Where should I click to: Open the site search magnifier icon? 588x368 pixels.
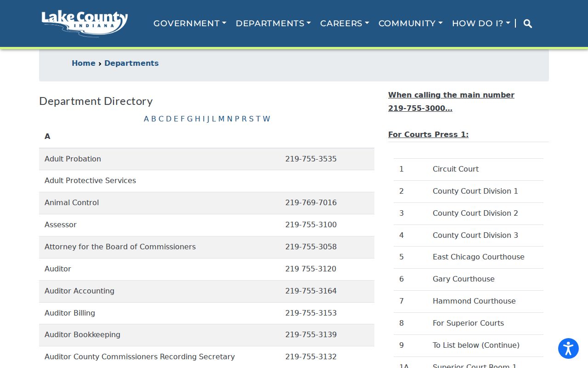pyautogui.click(x=528, y=23)
